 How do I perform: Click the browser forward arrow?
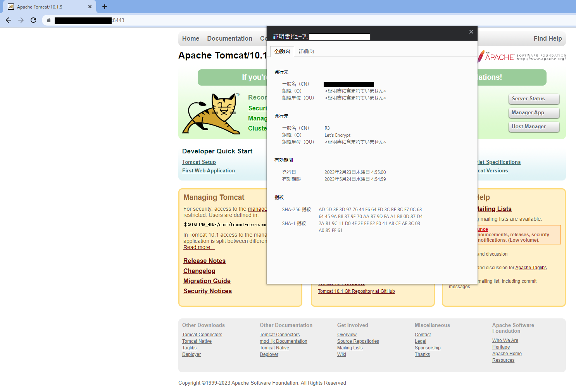click(21, 20)
